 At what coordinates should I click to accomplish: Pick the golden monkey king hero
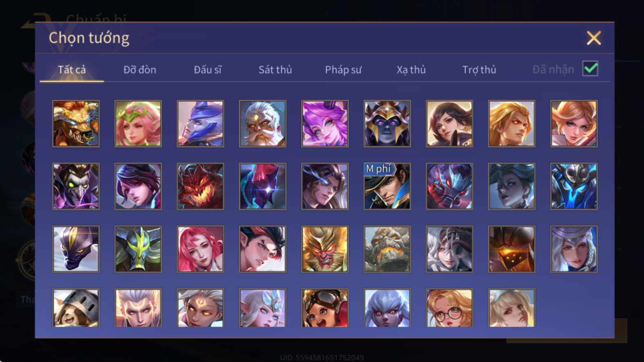pos(325,249)
